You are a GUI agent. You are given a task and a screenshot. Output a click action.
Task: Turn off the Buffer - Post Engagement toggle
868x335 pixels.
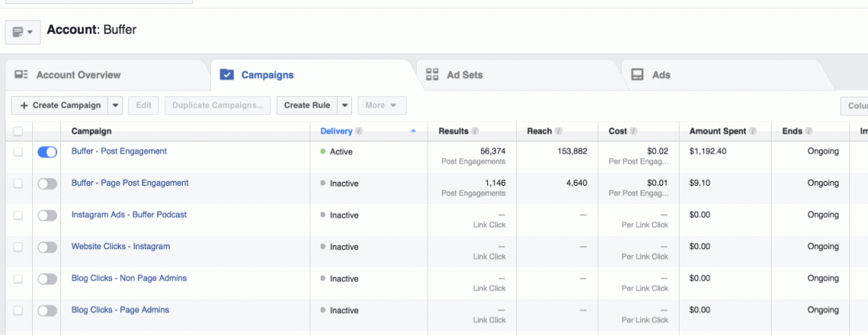pyautogui.click(x=47, y=152)
